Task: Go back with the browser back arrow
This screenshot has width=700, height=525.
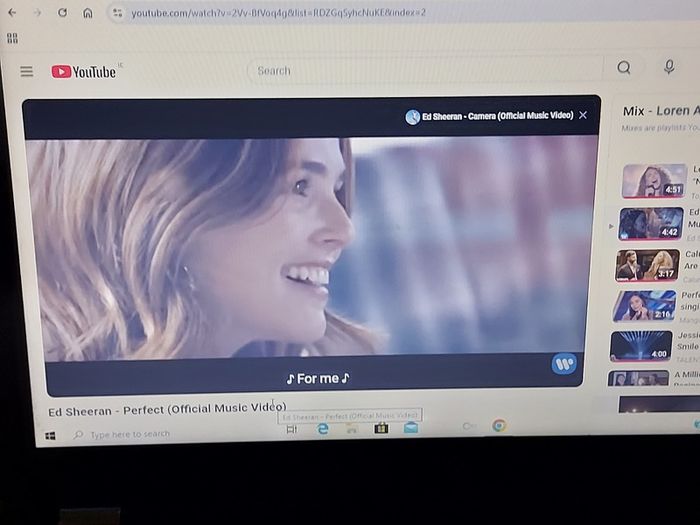Action: [12, 12]
